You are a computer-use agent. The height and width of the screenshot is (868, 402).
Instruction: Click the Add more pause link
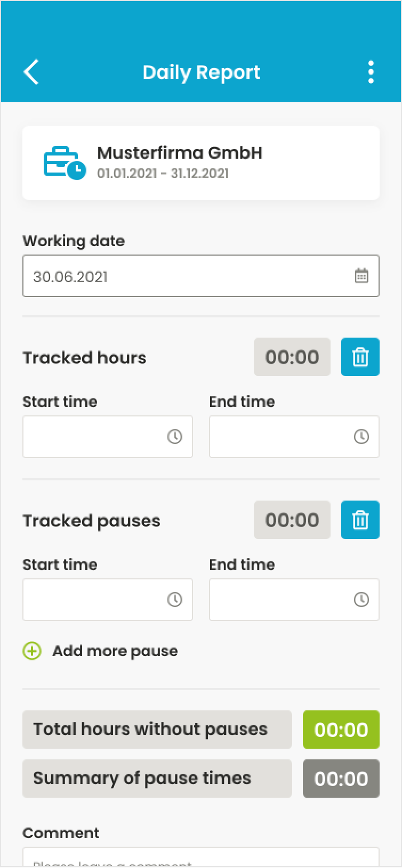115,651
